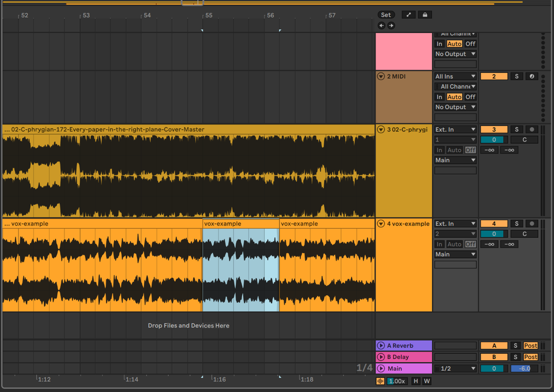Arm track 3 record button
This screenshot has height=392, width=554.
point(531,130)
